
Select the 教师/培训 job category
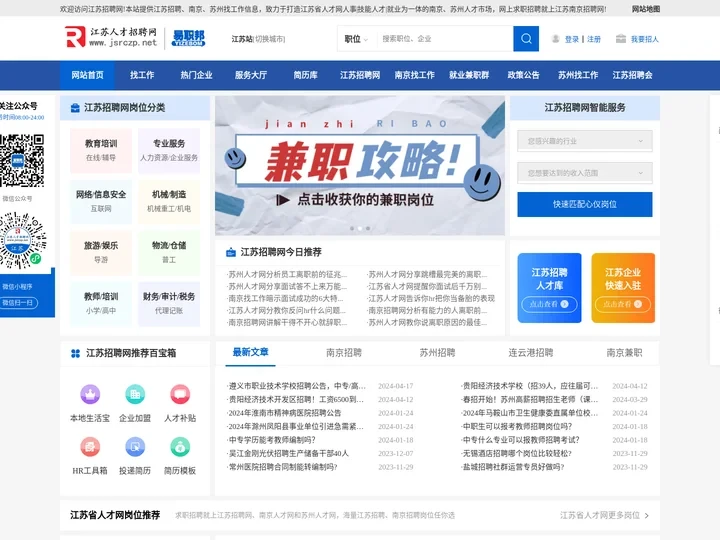click(101, 303)
